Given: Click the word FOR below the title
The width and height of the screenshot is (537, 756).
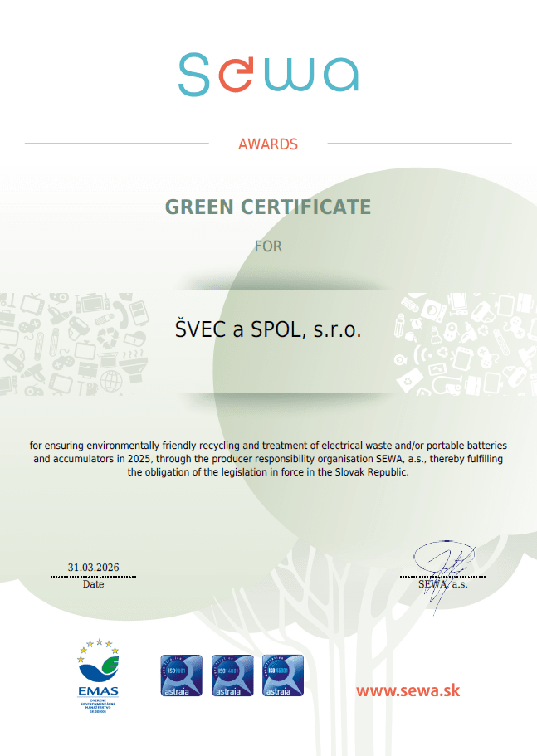Looking at the screenshot, I should 268,246.
